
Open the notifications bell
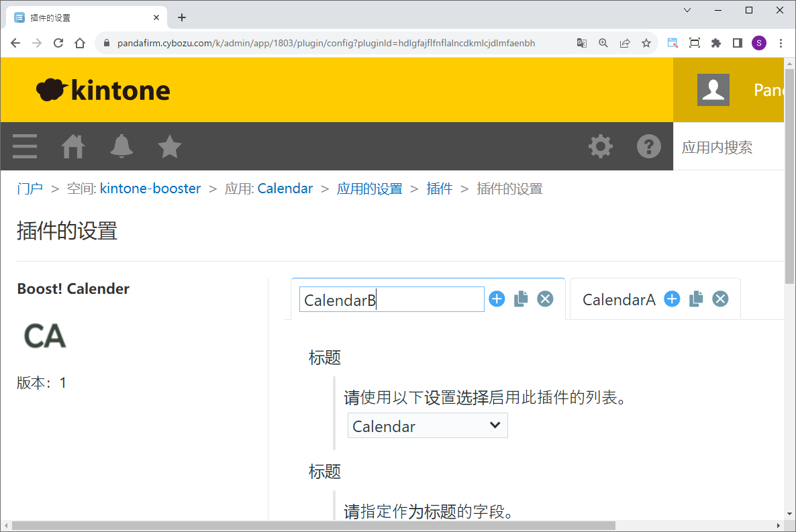[121, 146]
